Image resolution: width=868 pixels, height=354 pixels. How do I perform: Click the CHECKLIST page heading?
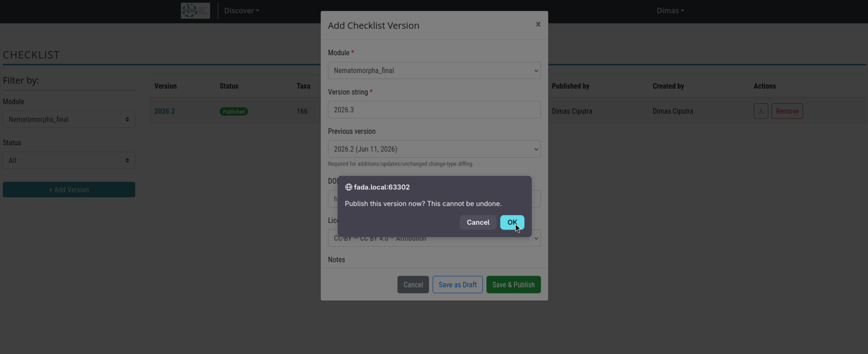pos(31,55)
